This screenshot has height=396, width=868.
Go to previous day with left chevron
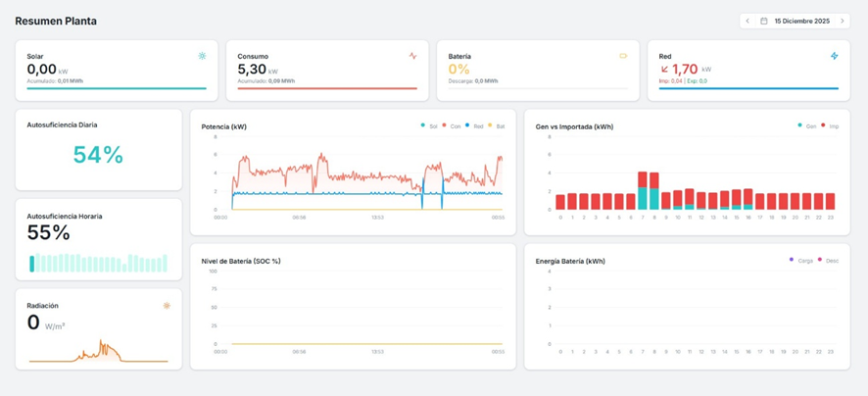click(x=747, y=21)
